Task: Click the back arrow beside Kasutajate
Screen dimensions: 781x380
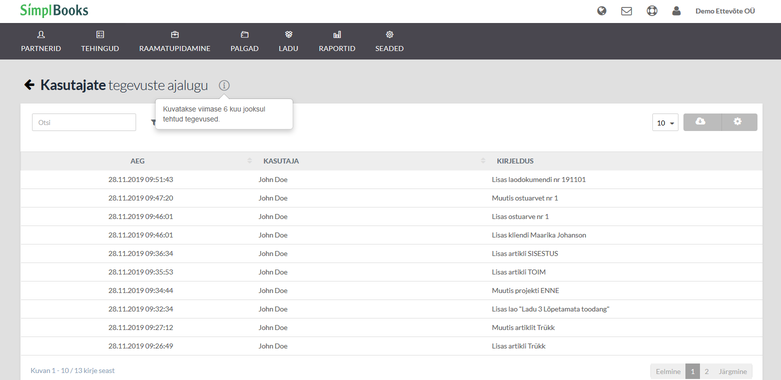Action: tap(29, 85)
